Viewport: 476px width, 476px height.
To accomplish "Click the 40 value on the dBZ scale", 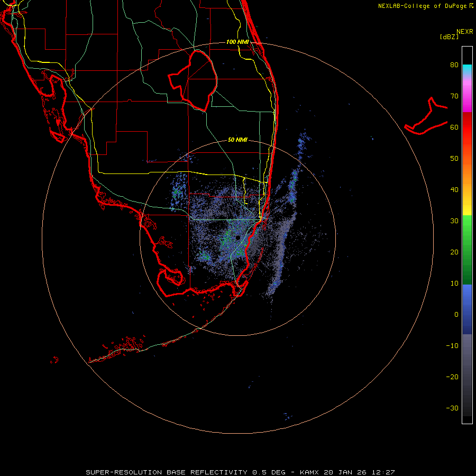I will pos(454,190).
